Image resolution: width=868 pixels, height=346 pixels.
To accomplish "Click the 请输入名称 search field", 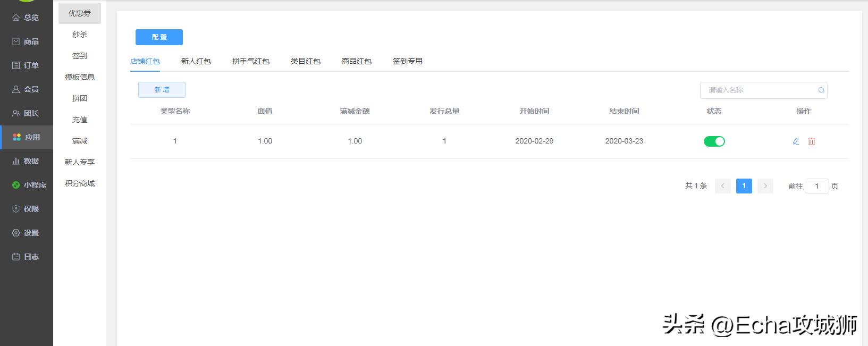I will click(x=757, y=90).
